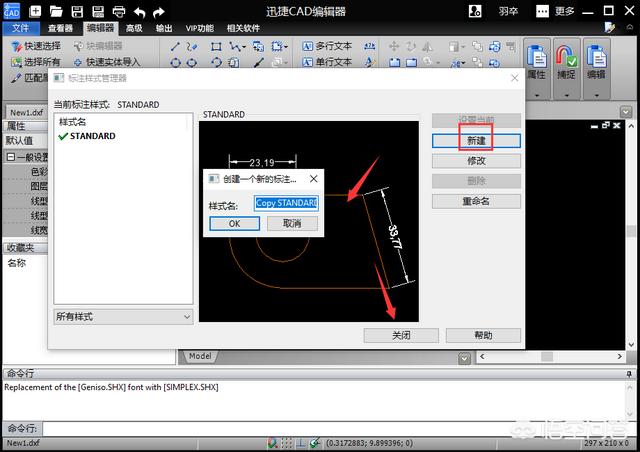Image resolution: width=640 pixels, height=452 pixels.
Task: Open the dropdown arrow below 属性
Action: pyautogui.click(x=537, y=95)
